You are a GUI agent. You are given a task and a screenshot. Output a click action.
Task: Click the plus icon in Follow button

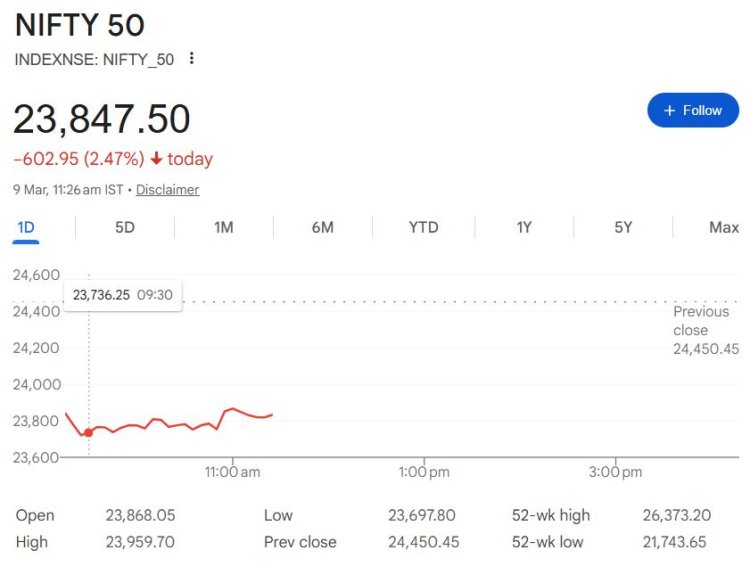click(x=670, y=110)
